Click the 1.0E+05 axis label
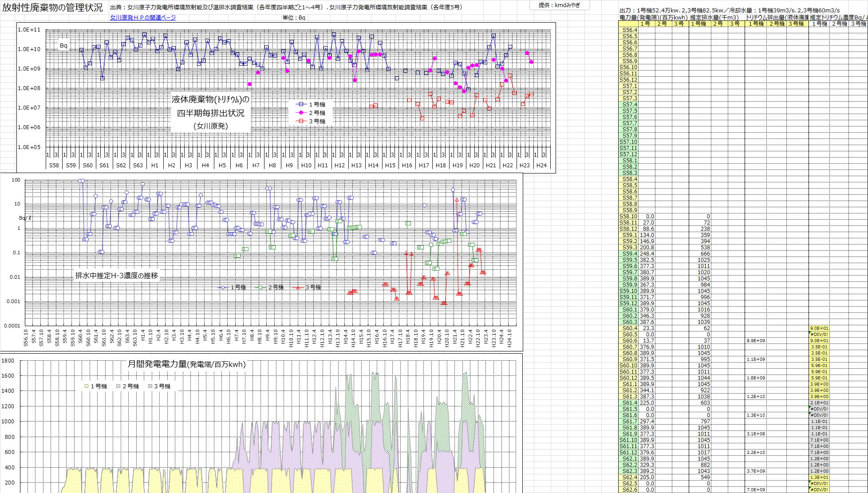 29,147
